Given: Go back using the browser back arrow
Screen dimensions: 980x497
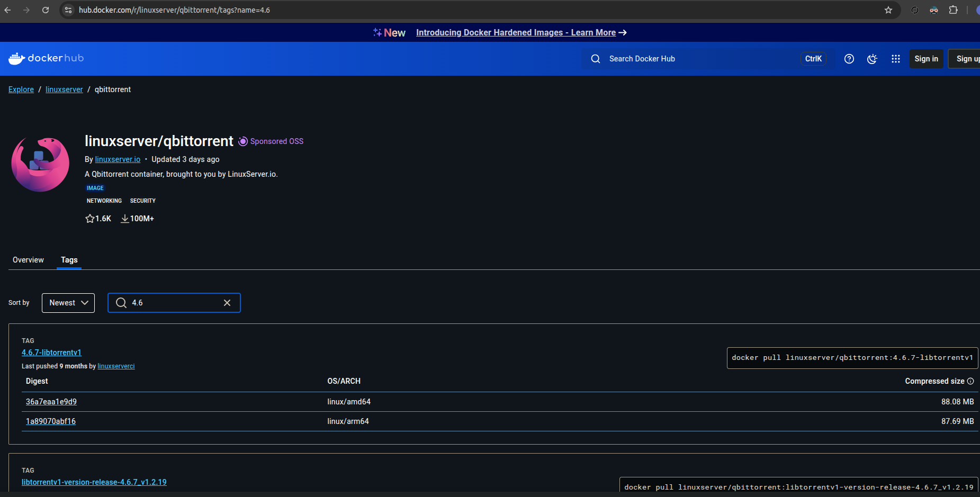Looking at the screenshot, I should (7, 10).
